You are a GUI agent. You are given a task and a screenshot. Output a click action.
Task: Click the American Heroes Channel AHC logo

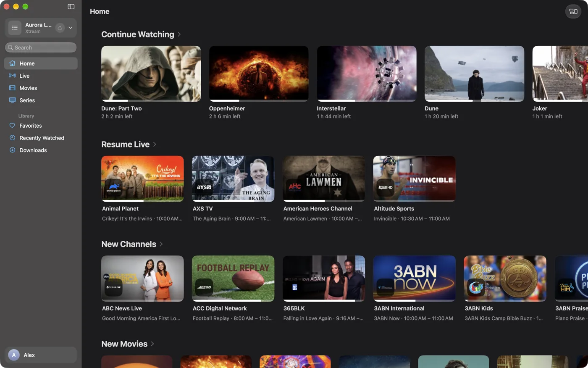[295, 187]
